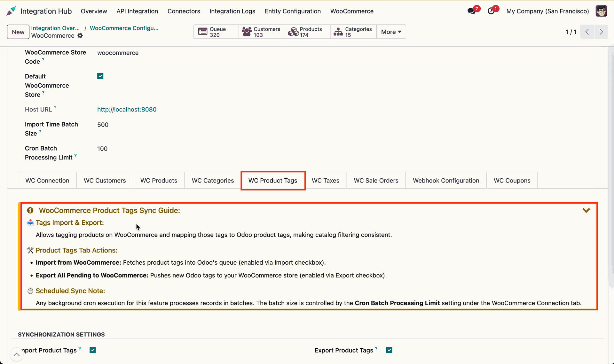Click help mark next to WooCommerce Store Code
Image resolution: width=614 pixels, height=364 pixels.
pos(43,59)
